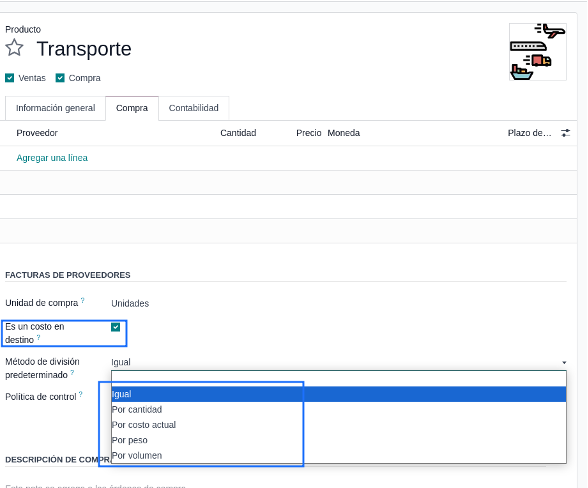Open column options adjust icon
The height and width of the screenshot is (488, 588).
566,133
